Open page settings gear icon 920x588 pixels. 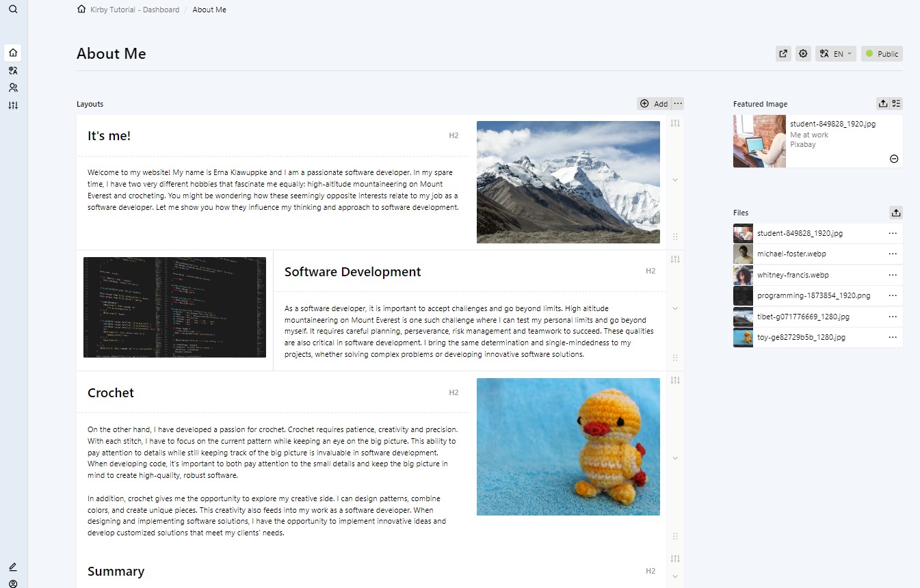(804, 54)
